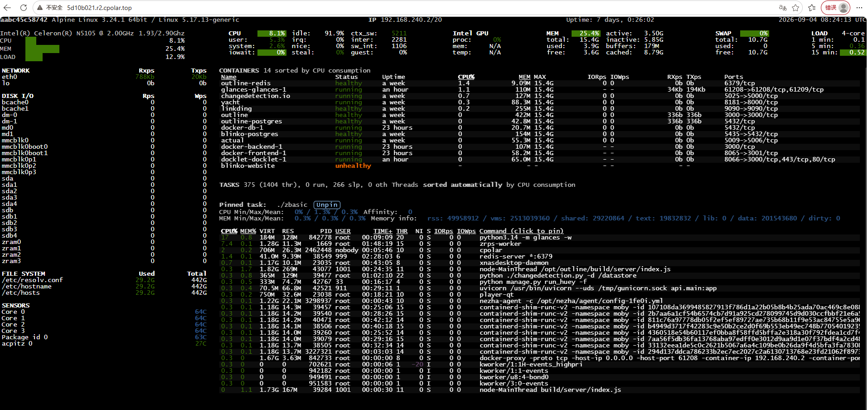Sort containers by CPU% header

466,77
